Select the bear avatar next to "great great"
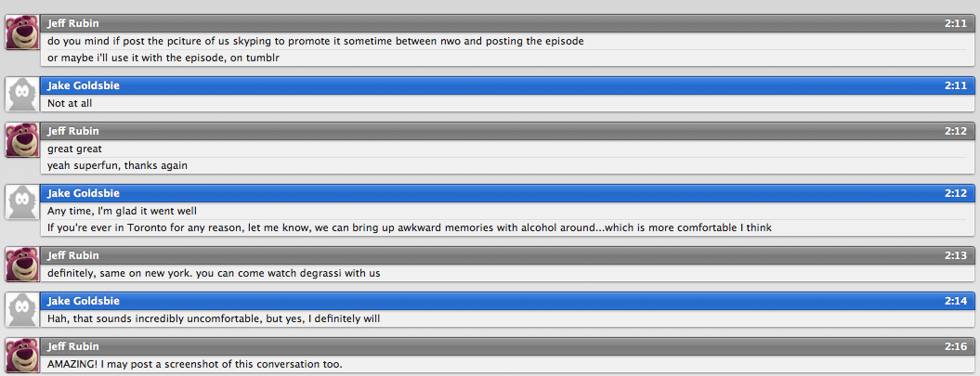The image size is (980, 376). [22, 140]
